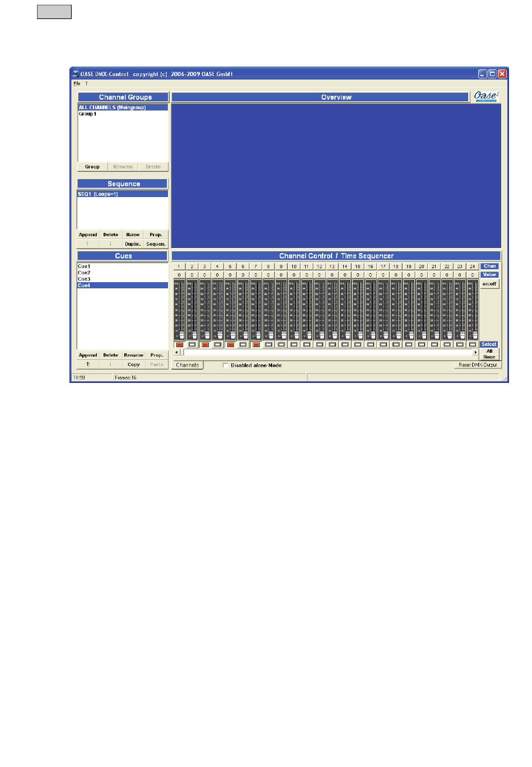Move sequence down with the down arrow

[x=111, y=244]
